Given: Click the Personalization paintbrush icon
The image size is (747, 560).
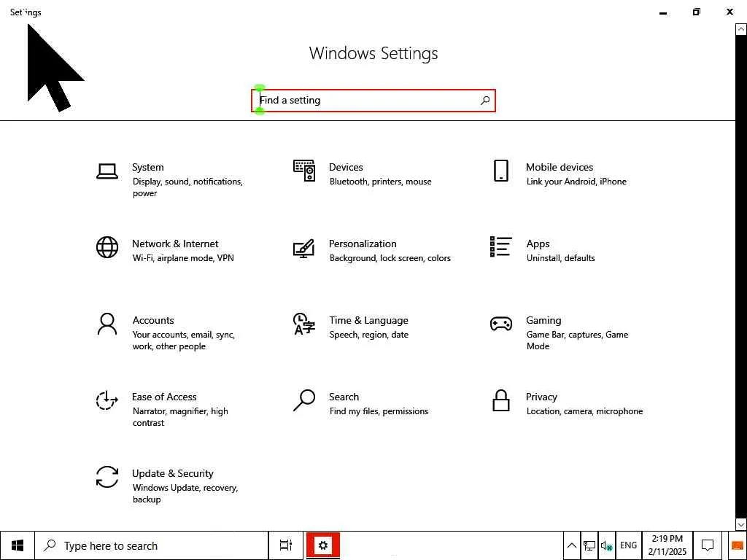Looking at the screenshot, I should (x=304, y=248).
